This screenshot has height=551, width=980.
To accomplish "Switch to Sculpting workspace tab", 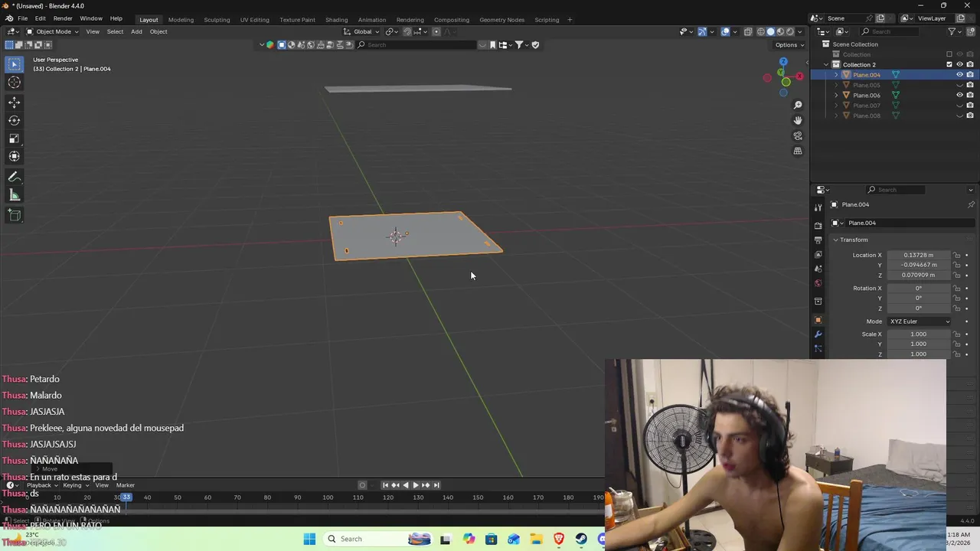I will [x=217, y=19].
